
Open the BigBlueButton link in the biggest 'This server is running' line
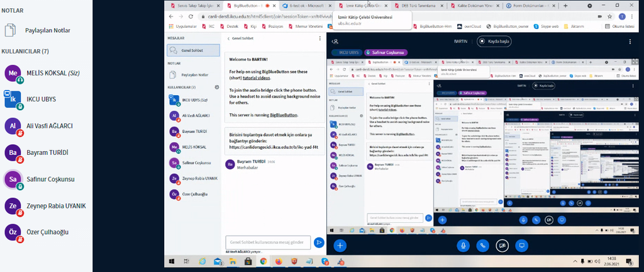(x=284, y=115)
